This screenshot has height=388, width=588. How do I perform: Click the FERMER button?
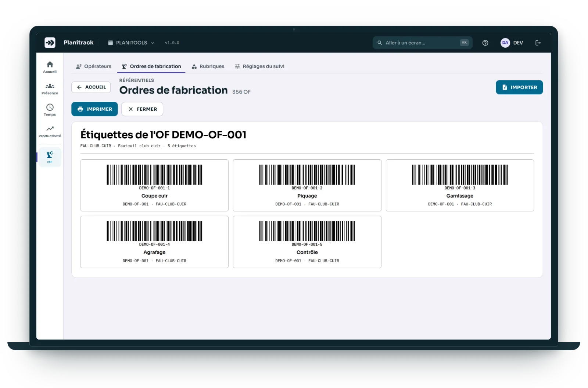click(142, 109)
